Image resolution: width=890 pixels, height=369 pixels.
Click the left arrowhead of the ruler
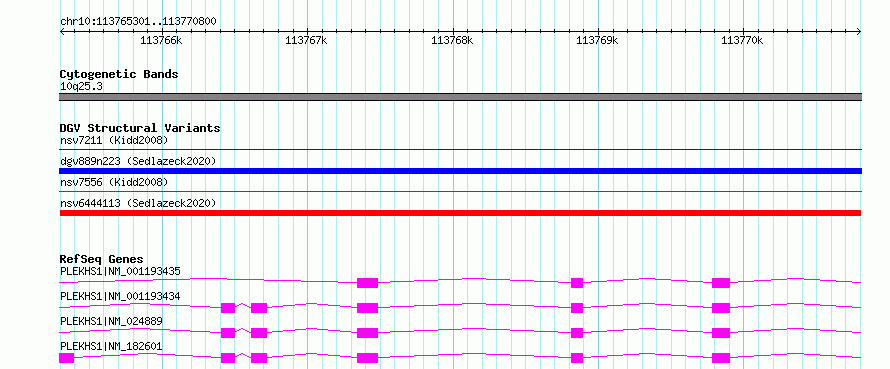click(62, 32)
